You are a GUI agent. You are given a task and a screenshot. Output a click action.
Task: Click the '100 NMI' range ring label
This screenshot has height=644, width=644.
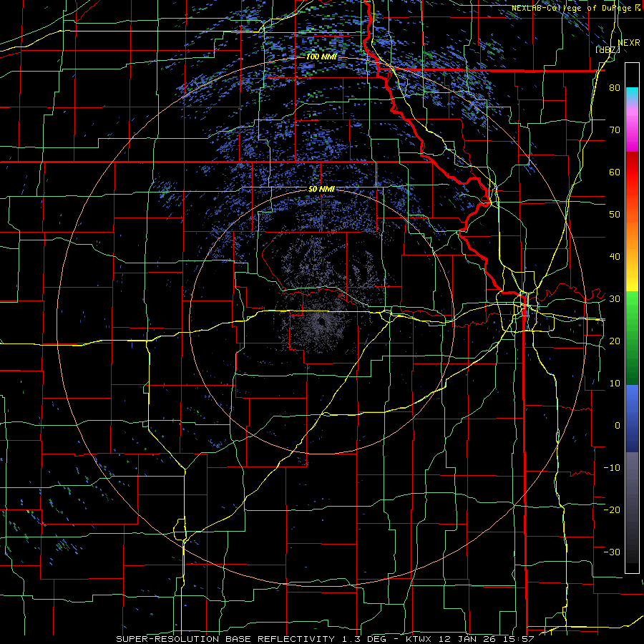(x=321, y=57)
